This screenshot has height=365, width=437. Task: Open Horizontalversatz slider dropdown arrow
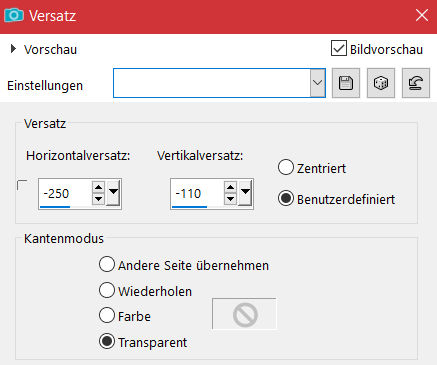pyautogui.click(x=113, y=192)
